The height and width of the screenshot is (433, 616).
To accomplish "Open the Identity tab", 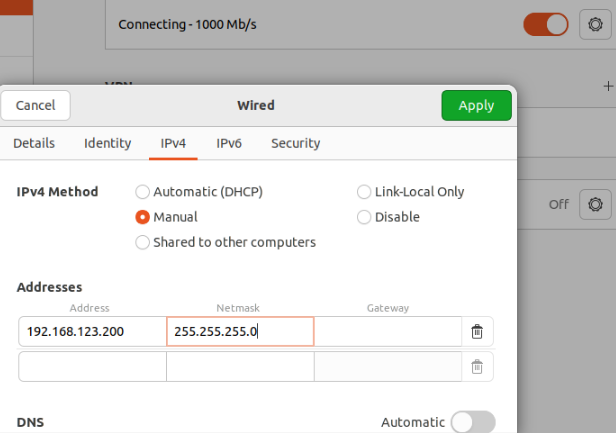I will coord(107,143).
